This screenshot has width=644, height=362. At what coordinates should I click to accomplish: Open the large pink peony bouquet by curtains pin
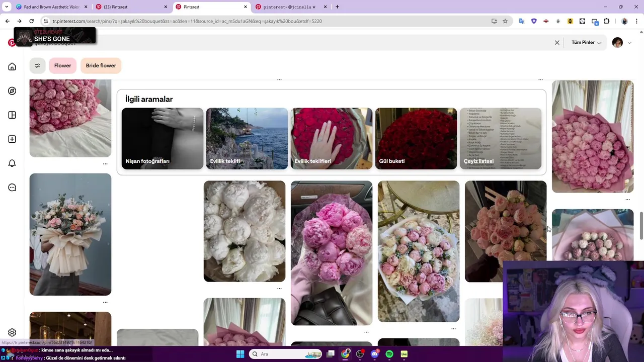[593, 136]
